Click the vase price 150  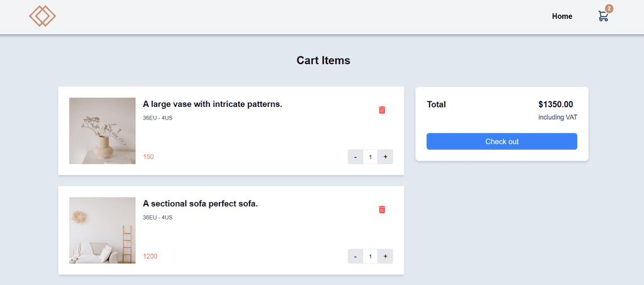(x=148, y=157)
